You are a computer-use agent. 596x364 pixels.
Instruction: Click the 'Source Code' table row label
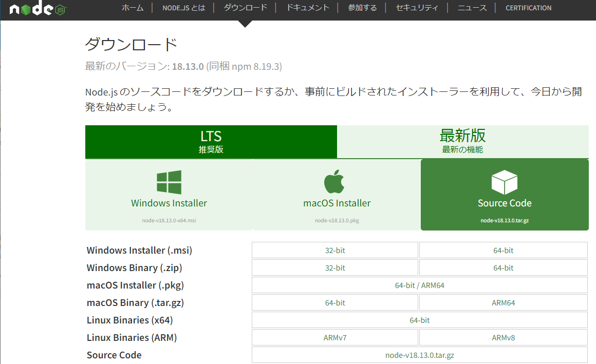(x=114, y=355)
